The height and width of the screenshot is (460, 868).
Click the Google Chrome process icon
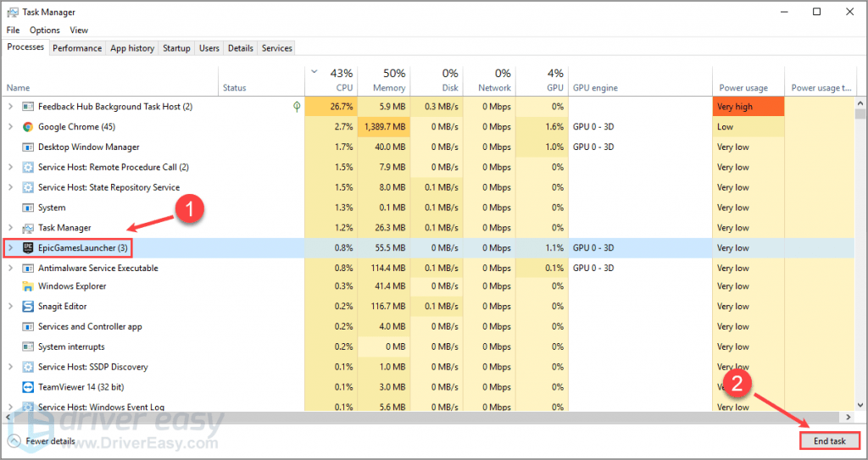(x=28, y=127)
